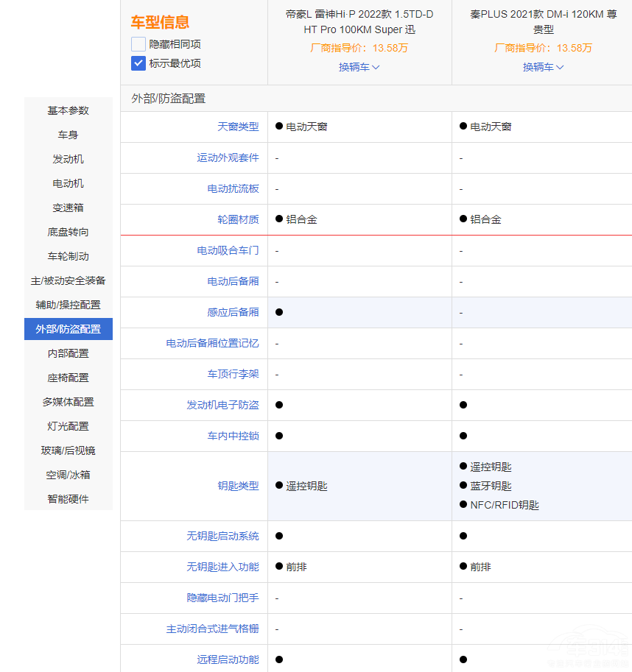Image resolution: width=632 pixels, height=672 pixels.
Task: Click the 帝豪L 雷神Hi·P model title
Action: point(359,22)
